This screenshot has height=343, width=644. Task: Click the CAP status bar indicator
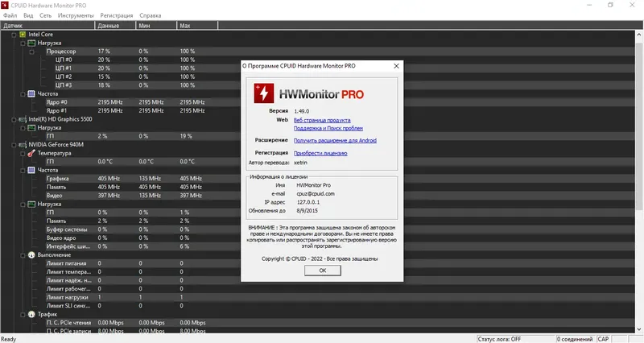point(603,339)
